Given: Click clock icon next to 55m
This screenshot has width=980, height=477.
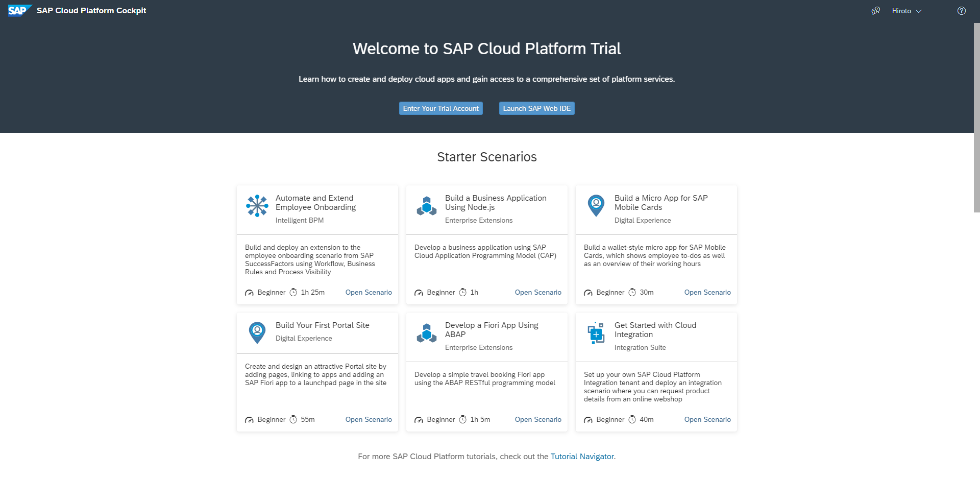Looking at the screenshot, I should [293, 419].
